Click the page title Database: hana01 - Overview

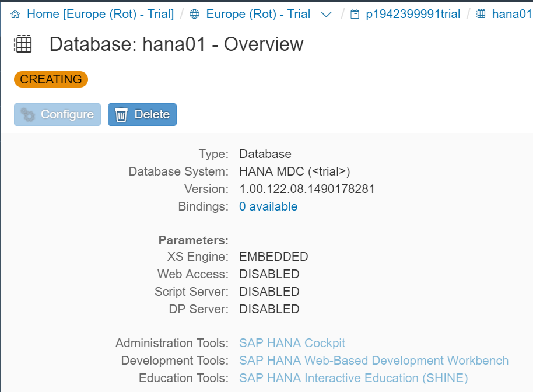pyautogui.click(x=177, y=44)
